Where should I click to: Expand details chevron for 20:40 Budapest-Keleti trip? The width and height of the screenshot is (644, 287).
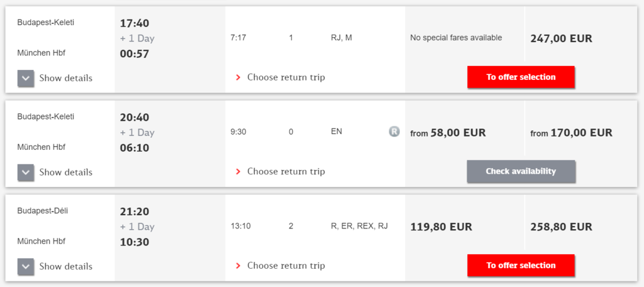[26, 172]
